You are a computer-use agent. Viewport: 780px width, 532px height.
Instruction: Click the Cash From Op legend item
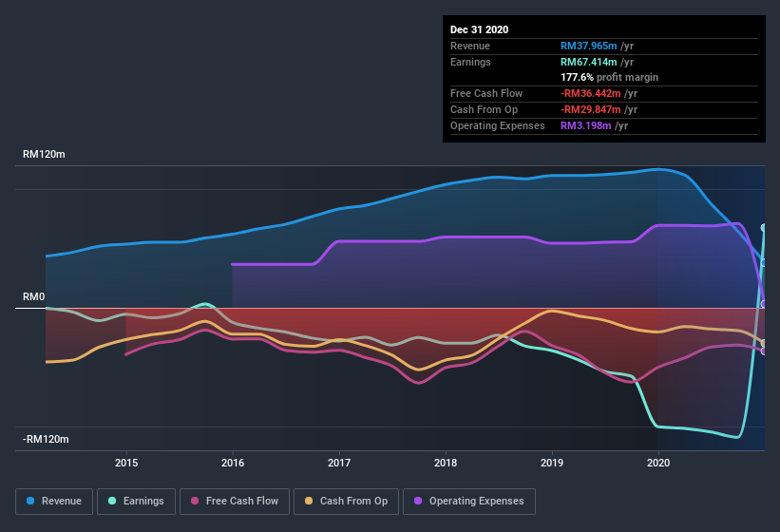click(346, 501)
